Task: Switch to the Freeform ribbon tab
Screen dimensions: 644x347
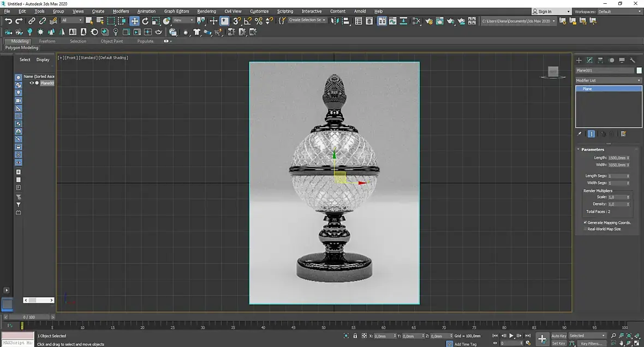Action: pos(47,41)
